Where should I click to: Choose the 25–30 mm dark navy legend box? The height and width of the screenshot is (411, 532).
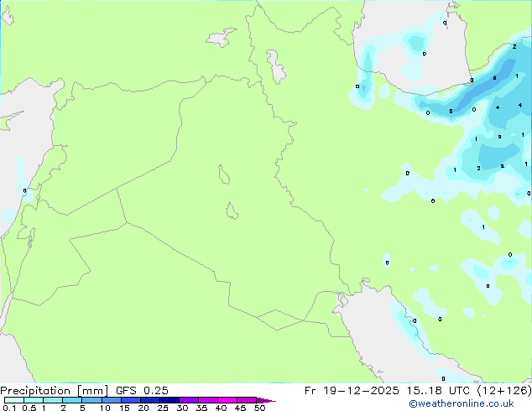click(x=170, y=400)
